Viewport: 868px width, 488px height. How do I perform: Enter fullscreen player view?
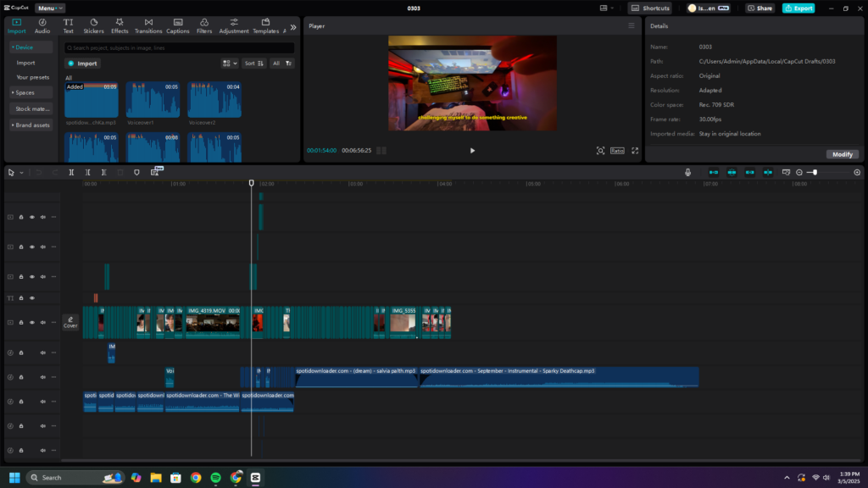pyautogui.click(x=635, y=151)
